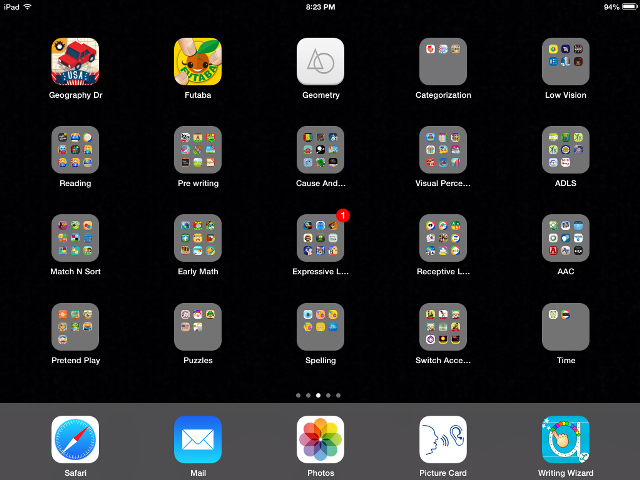Viewport: 640px width, 480px height.
Task: Open the ADLS folder
Action: 566,150
